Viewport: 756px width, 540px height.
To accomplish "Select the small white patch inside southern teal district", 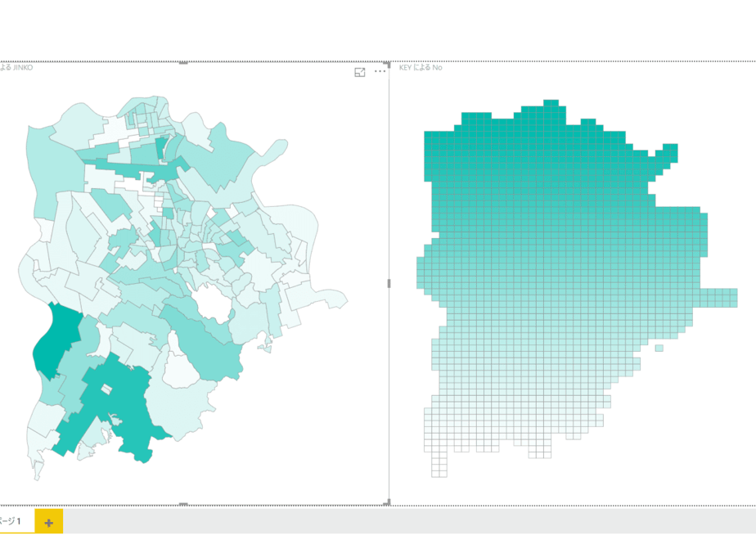I will pyautogui.click(x=106, y=389).
